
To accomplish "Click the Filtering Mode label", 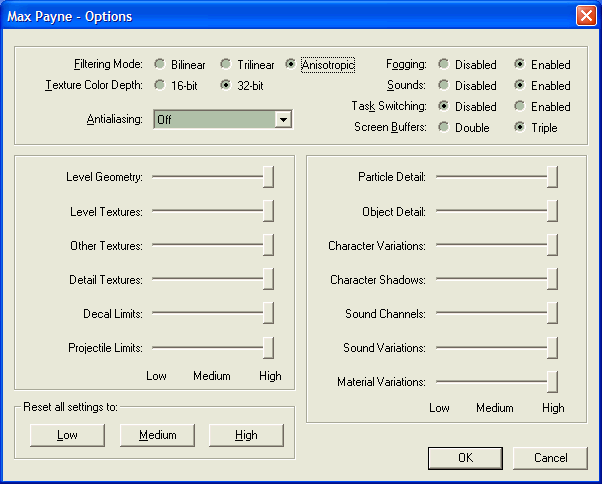I will 108,64.
